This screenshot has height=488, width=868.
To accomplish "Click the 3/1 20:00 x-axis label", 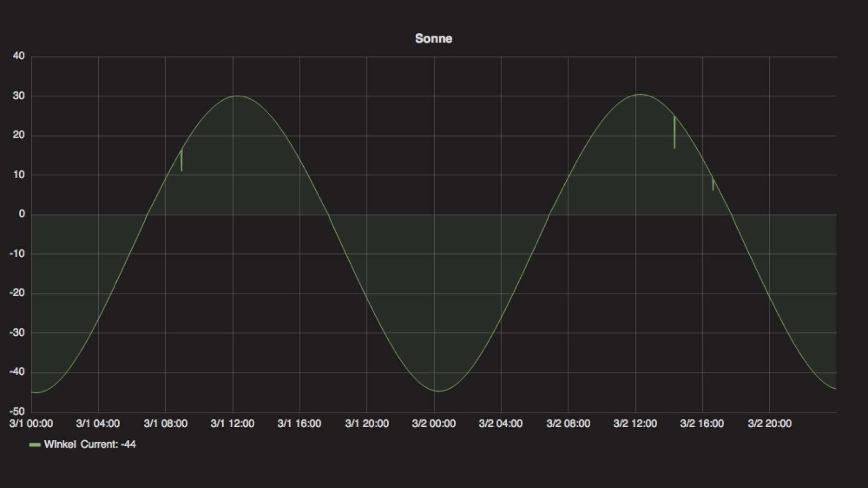I will (x=366, y=423).
